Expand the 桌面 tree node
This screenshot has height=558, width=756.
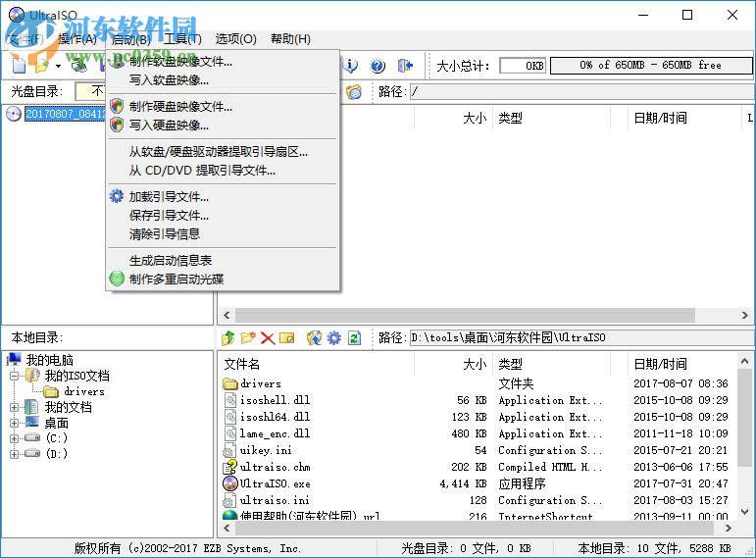15,424
